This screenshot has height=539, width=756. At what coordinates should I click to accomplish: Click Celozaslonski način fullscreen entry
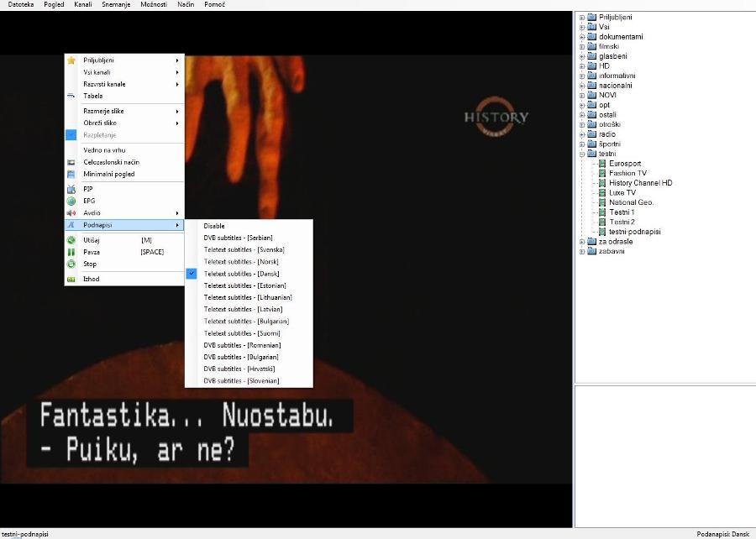(x=111, y=162)
